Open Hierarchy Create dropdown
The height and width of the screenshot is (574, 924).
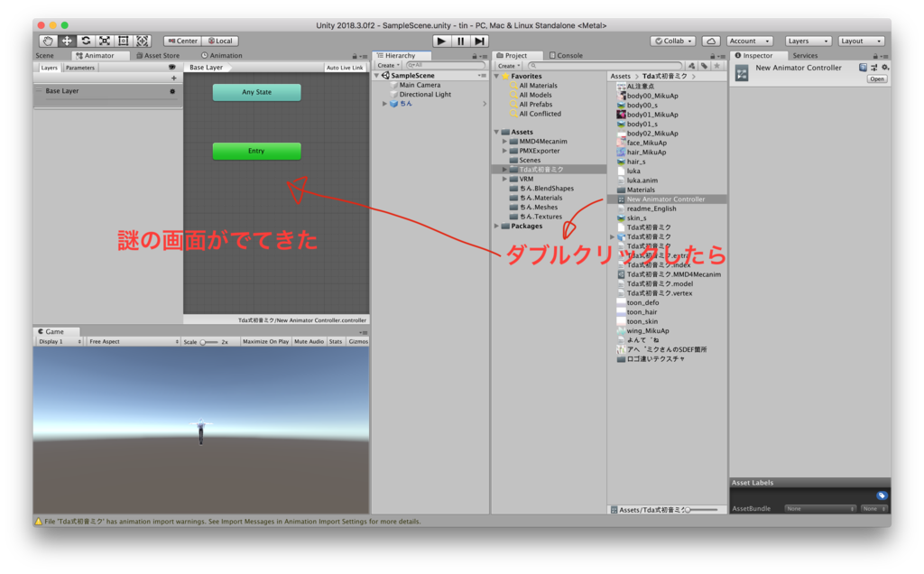388,65
